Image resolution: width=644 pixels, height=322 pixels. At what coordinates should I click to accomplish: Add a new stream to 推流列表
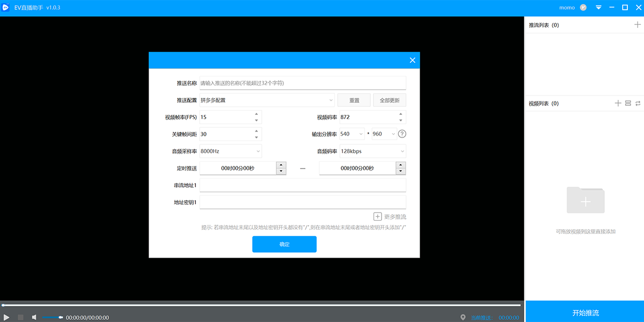point(638,24)
